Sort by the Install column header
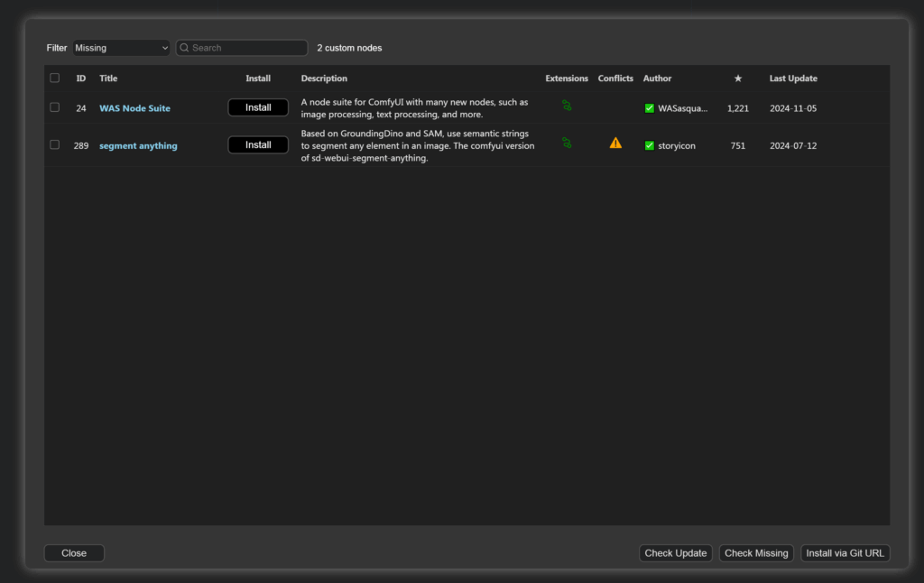924x583 pixels. click(258, 79)
